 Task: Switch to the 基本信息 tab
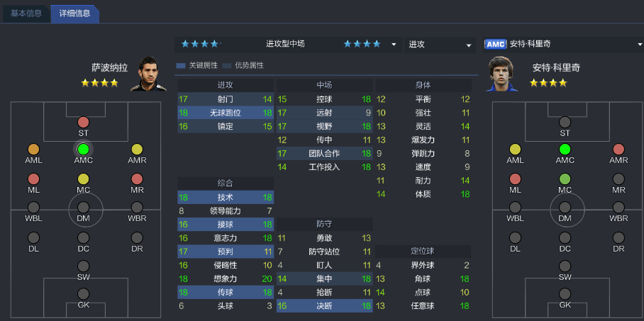click(x=25, y=13)
